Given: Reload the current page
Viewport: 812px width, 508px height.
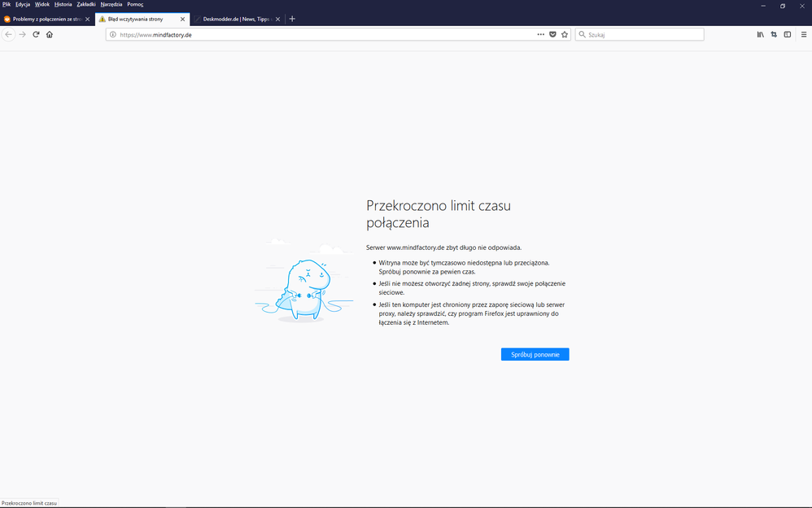Looking at the screenshot, I should point(36,35).
